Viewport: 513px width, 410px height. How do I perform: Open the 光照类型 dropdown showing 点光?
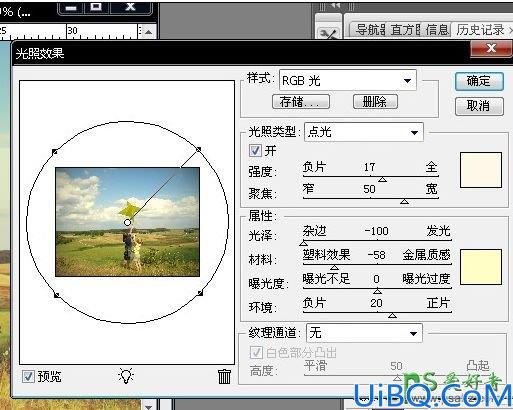coord(364,132)
